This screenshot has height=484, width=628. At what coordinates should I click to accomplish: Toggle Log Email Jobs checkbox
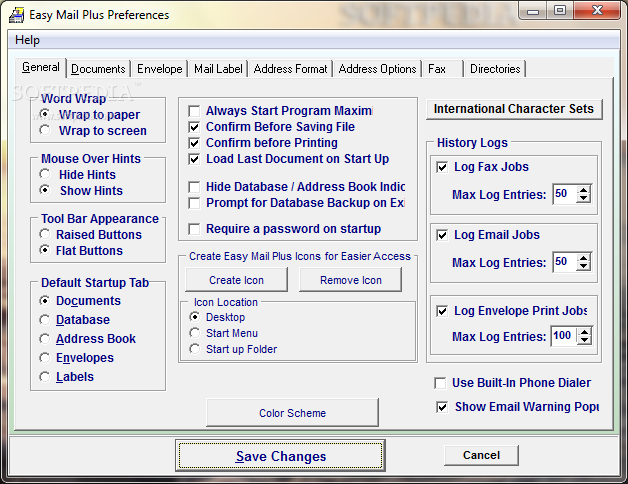click(x=442, y=235)
